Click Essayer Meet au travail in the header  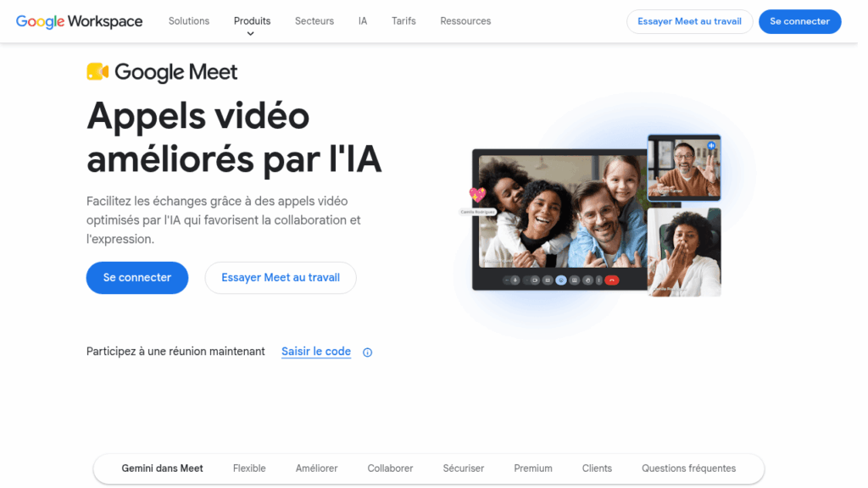point(689,21)
